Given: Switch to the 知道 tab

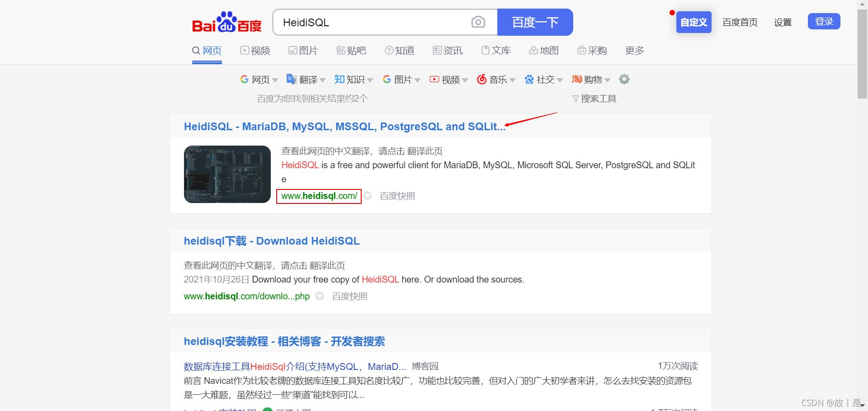Looking at the screenshot, I should point(400,51).
